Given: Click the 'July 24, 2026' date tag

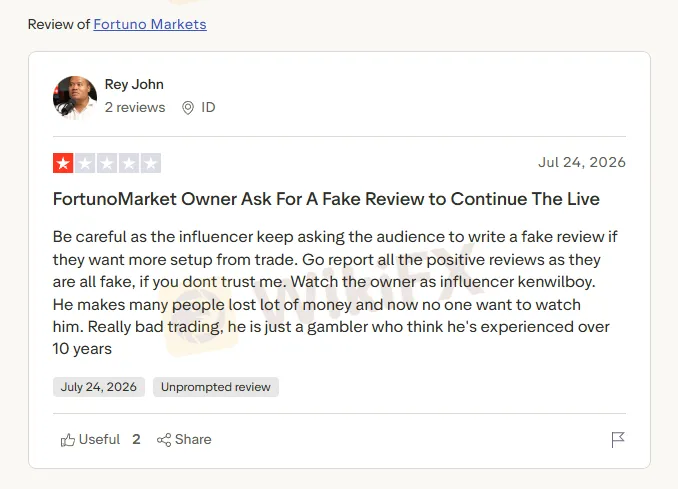Looking at the screenshot, I should pos(99,387).
